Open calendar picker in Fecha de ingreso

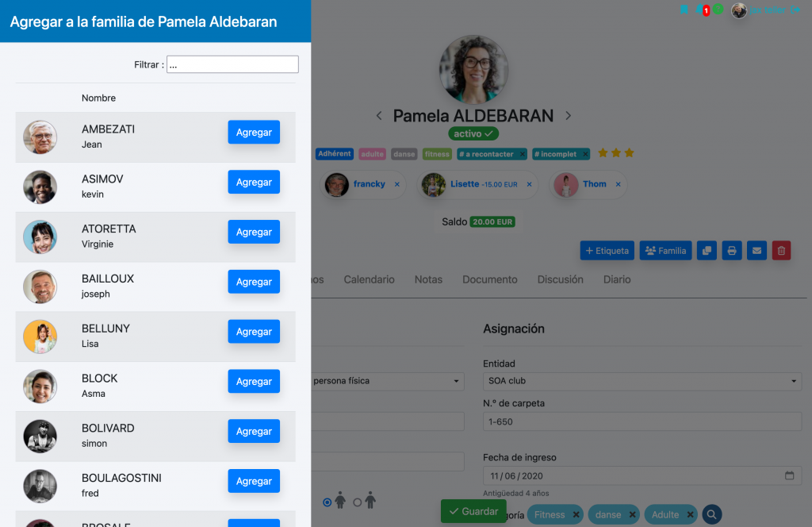[789, 475]
